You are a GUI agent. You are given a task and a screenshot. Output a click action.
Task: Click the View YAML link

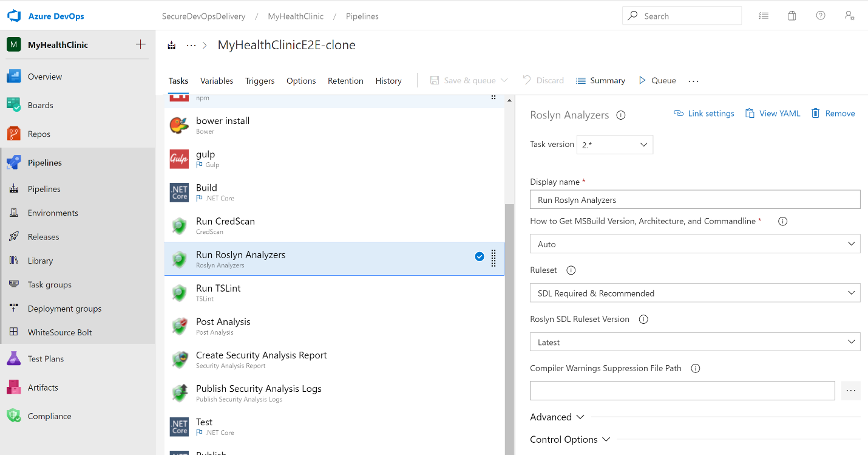point(773,114)
